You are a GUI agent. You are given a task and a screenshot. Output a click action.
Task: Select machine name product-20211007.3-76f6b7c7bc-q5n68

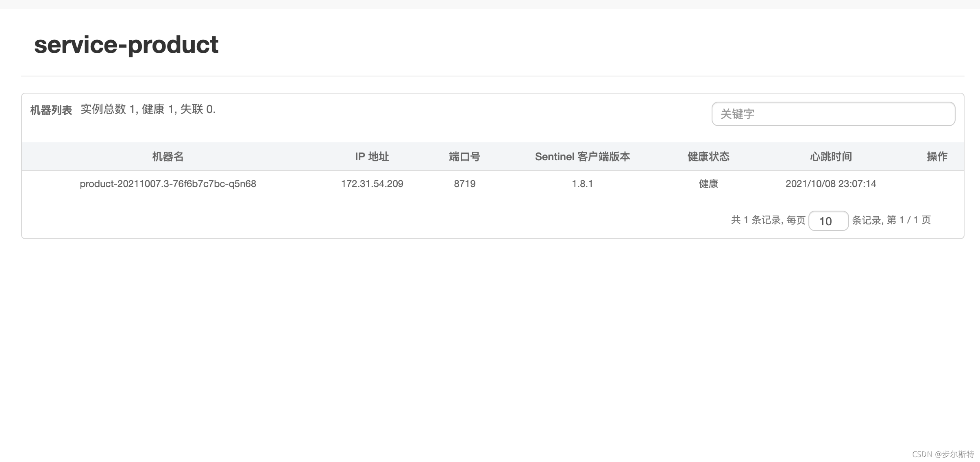coord(168,184)
